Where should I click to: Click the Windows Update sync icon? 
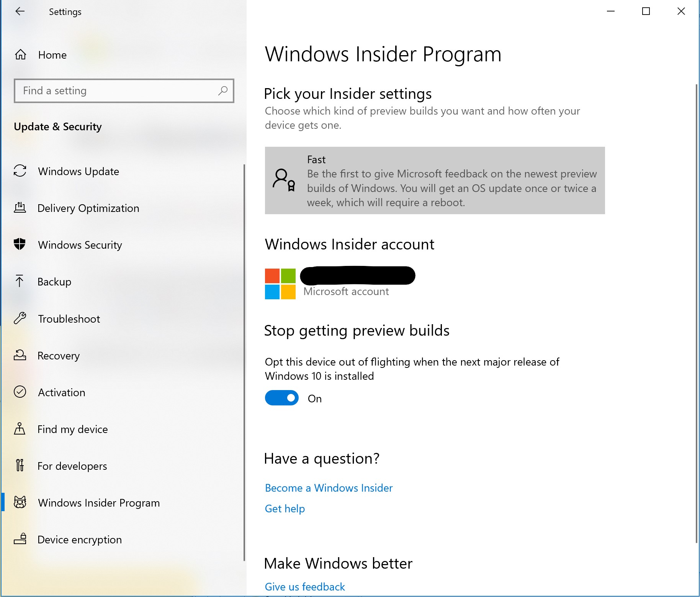(20, 171)
